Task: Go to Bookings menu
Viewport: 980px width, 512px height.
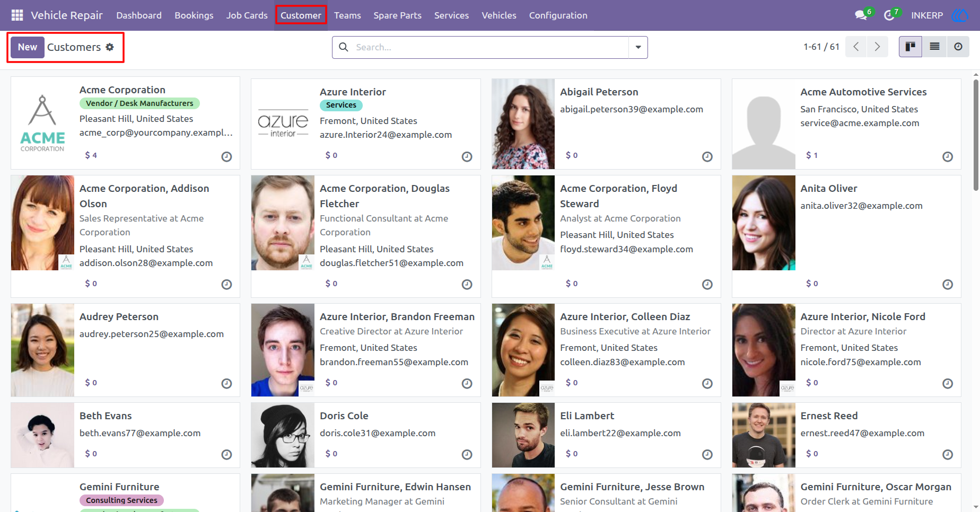Action: (194, 15)
